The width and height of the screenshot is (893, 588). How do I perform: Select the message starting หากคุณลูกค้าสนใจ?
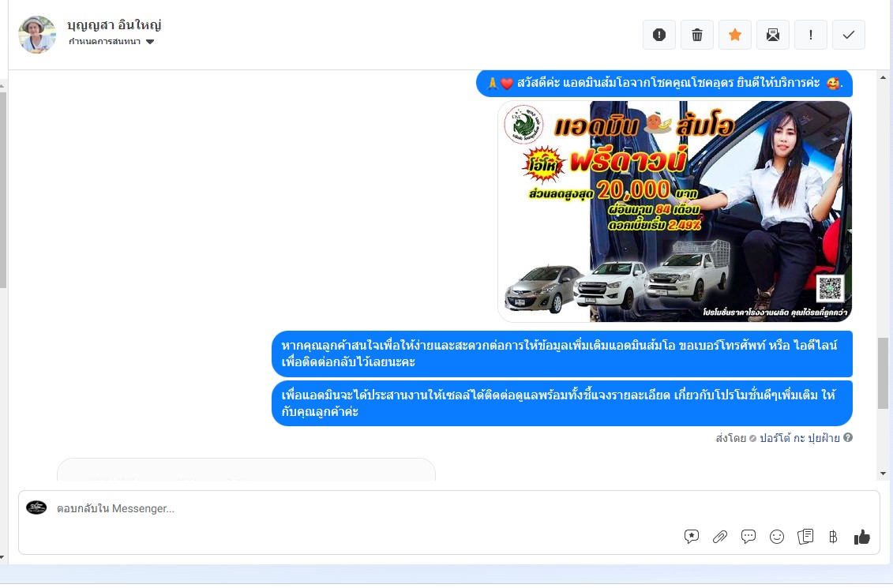point(562,354)
